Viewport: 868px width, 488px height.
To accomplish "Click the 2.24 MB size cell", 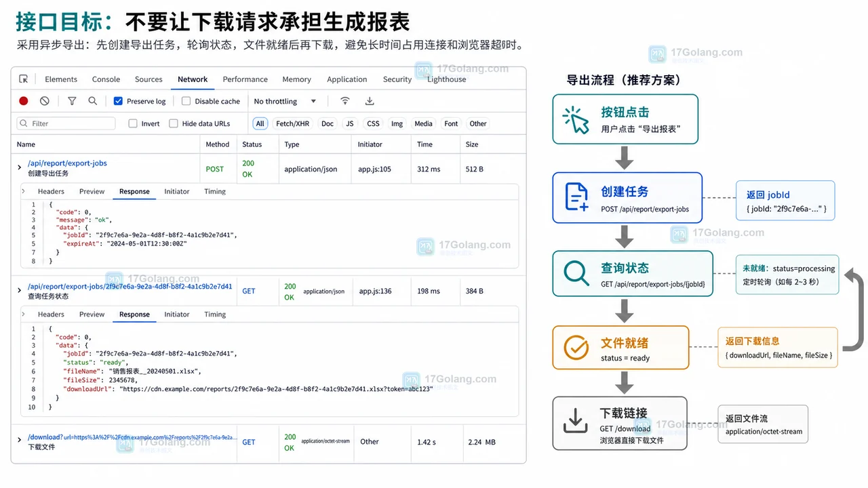I will [481, 442].
